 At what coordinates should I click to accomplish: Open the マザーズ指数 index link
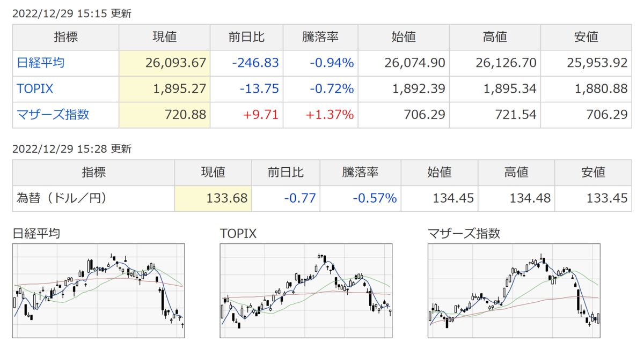coord(53,114)
